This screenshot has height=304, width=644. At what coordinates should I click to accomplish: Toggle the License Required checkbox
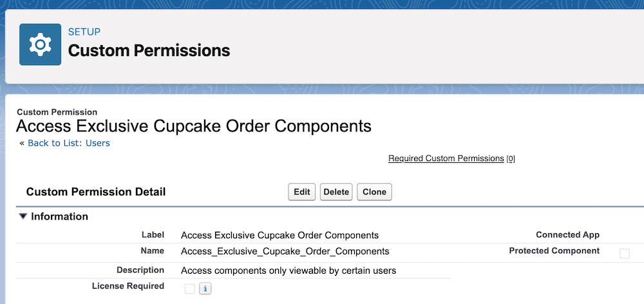[189, 289]
